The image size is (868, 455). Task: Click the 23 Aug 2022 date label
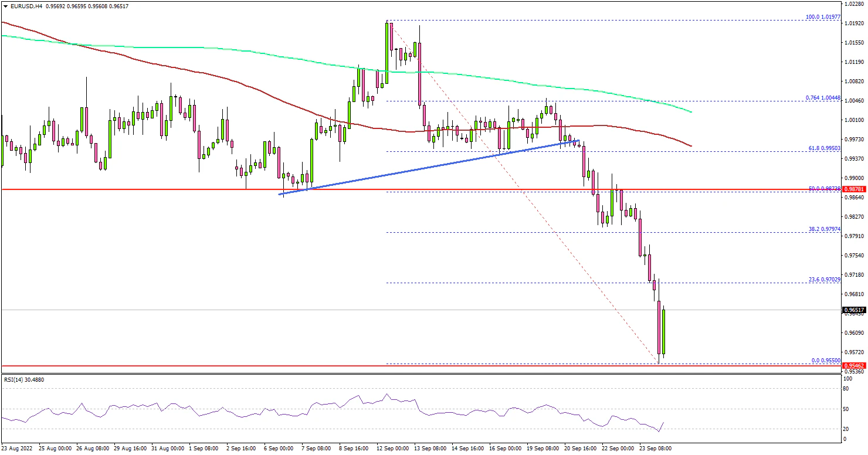[18, 449]
